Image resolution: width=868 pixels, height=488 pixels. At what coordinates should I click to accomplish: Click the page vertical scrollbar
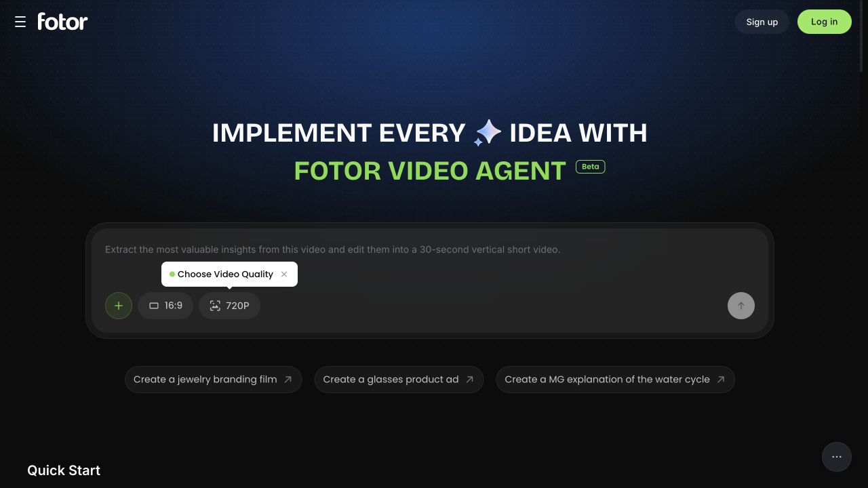(862, 36)
